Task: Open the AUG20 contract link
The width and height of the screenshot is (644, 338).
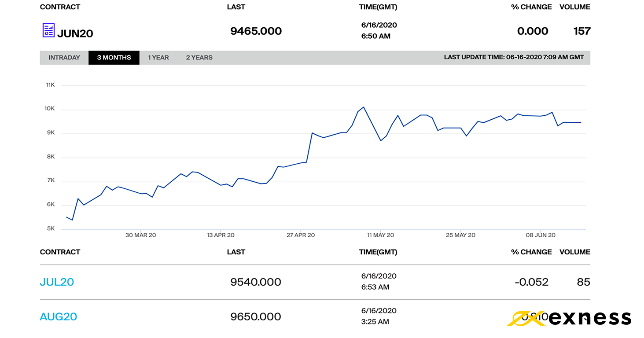Action: 59,316
